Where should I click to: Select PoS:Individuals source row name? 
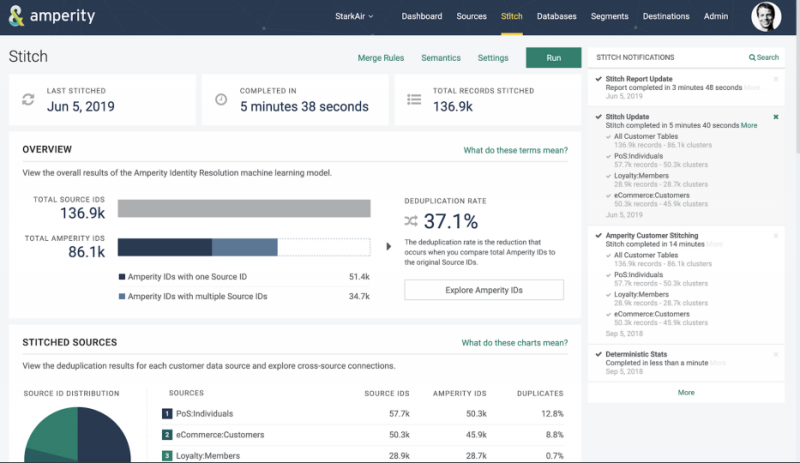pyautogui.click(x=205, y=413)
